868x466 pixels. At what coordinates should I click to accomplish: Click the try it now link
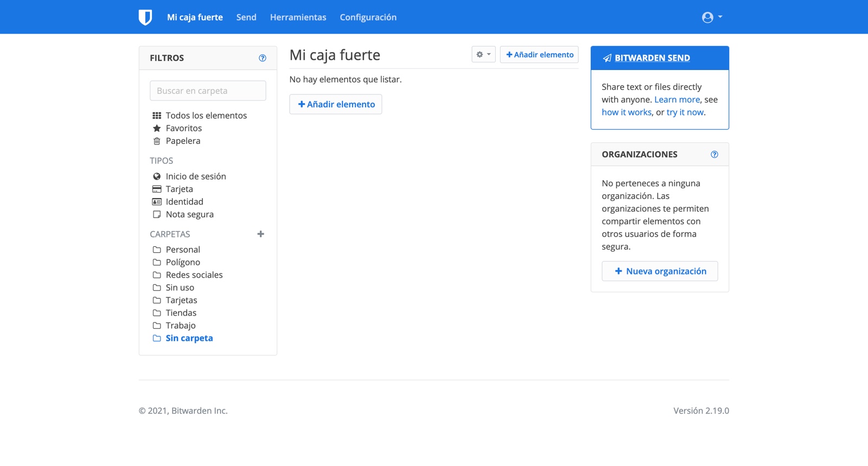[x=685, y=112]
